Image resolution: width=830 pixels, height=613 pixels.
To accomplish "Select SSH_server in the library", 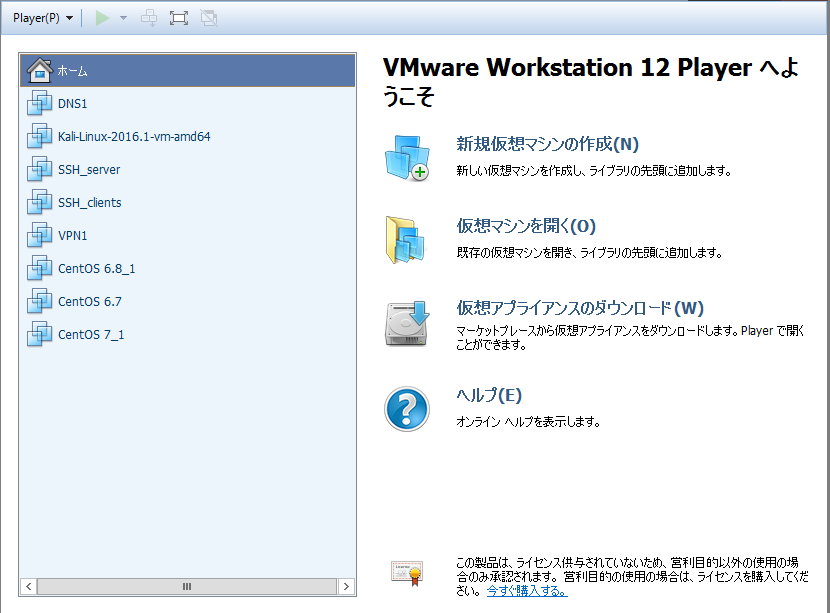I will (187, 169).
